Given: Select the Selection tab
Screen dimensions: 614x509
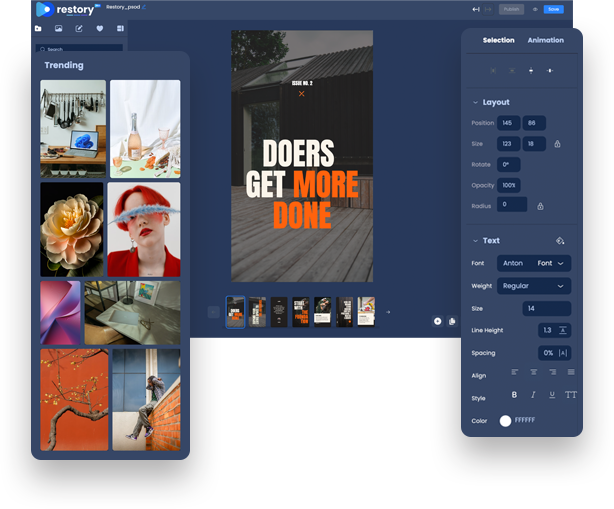Looking at the screenshot, I should pos(498,41).
